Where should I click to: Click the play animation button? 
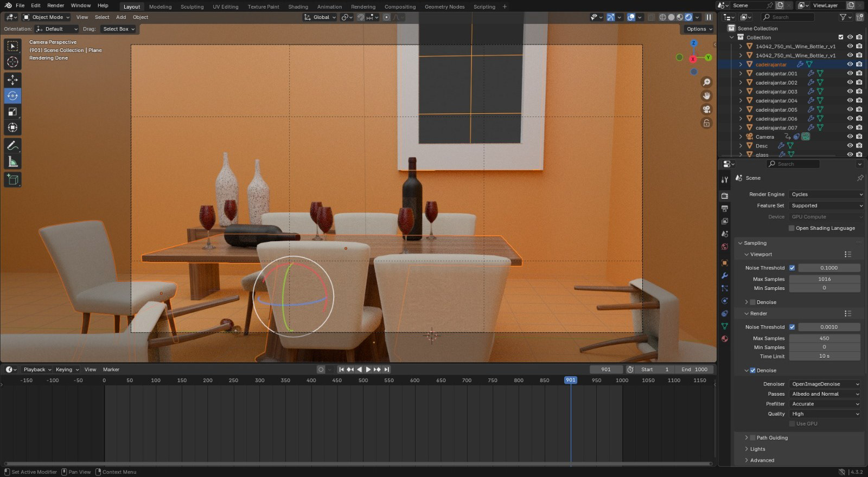(x=368, y=370)
